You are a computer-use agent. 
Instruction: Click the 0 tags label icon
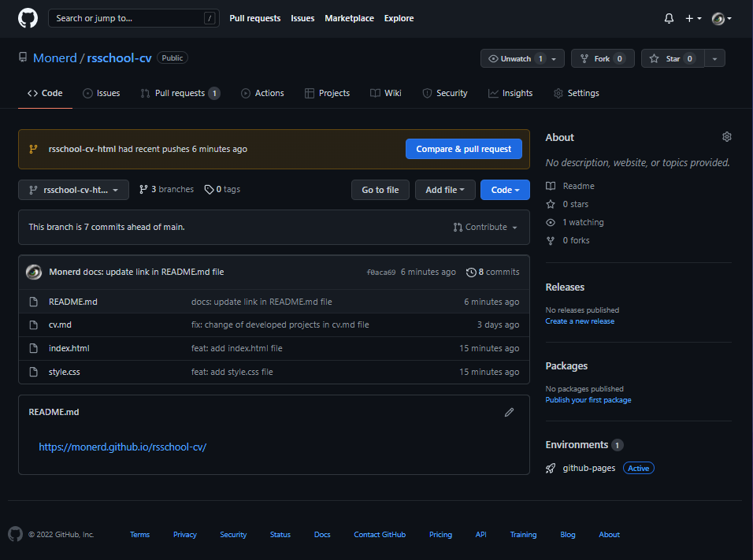209,190
